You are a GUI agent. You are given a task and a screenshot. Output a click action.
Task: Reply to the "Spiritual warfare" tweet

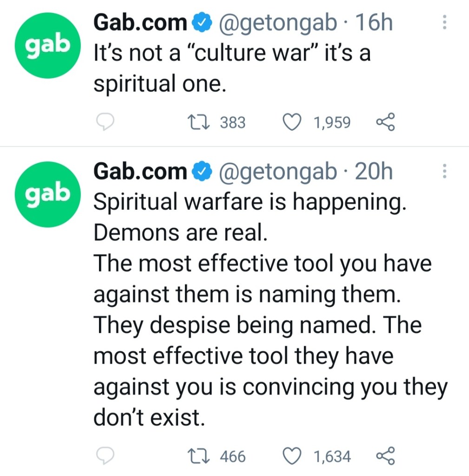(105, 456)
